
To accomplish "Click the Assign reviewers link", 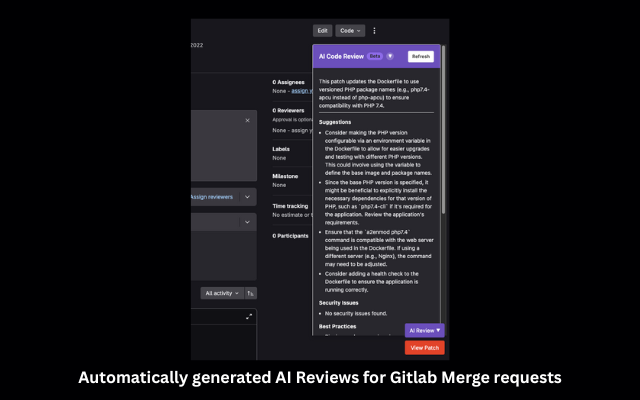I will coord(212,197).
